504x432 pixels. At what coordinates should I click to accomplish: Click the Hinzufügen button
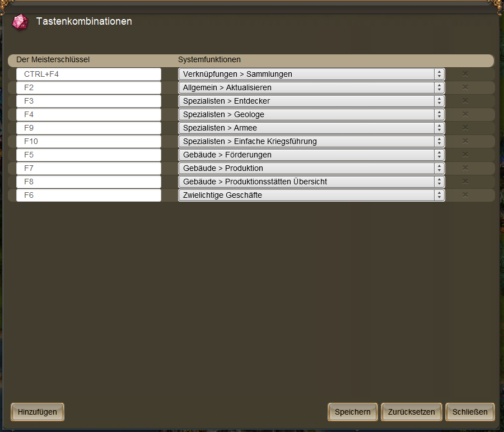38,412
